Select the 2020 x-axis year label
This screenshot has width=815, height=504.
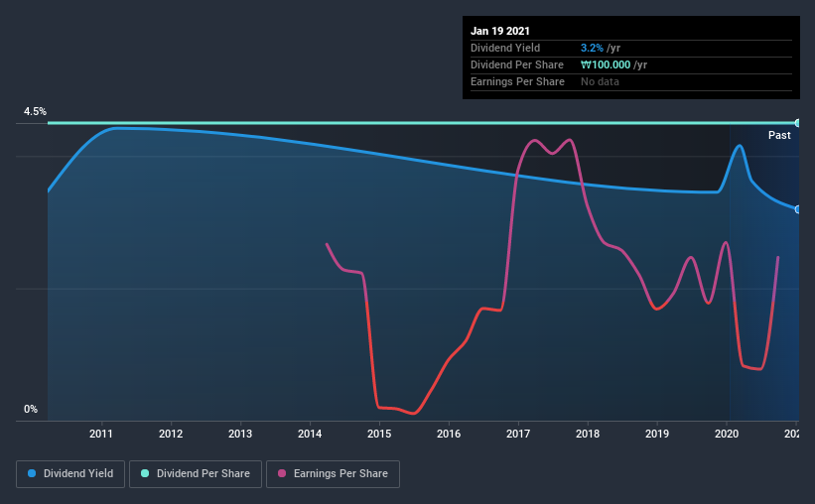(x=727, y=434)
